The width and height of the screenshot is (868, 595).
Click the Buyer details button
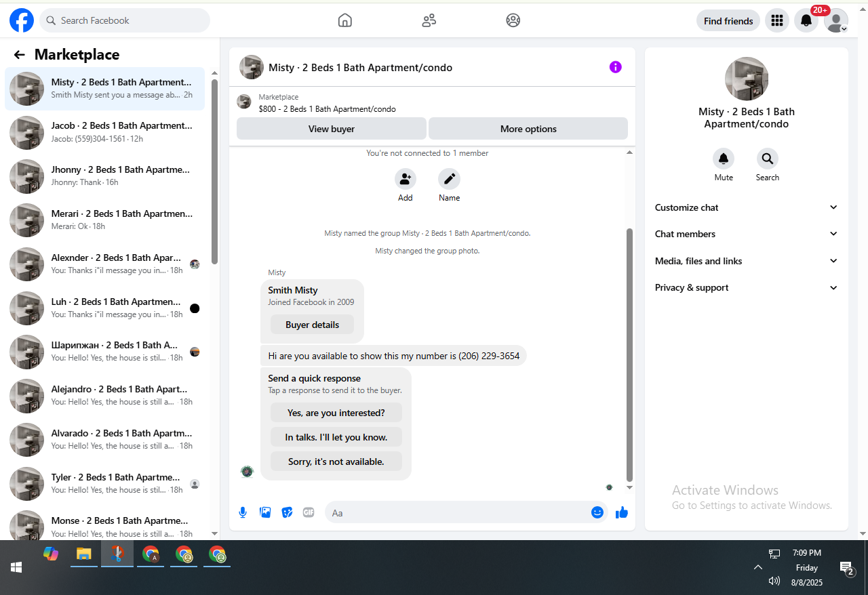click(312, 325)
